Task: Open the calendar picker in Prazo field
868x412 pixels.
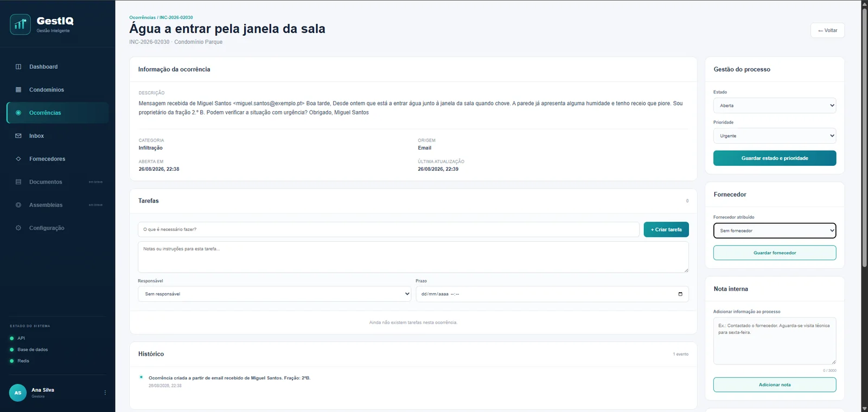Action: [680, 294]
